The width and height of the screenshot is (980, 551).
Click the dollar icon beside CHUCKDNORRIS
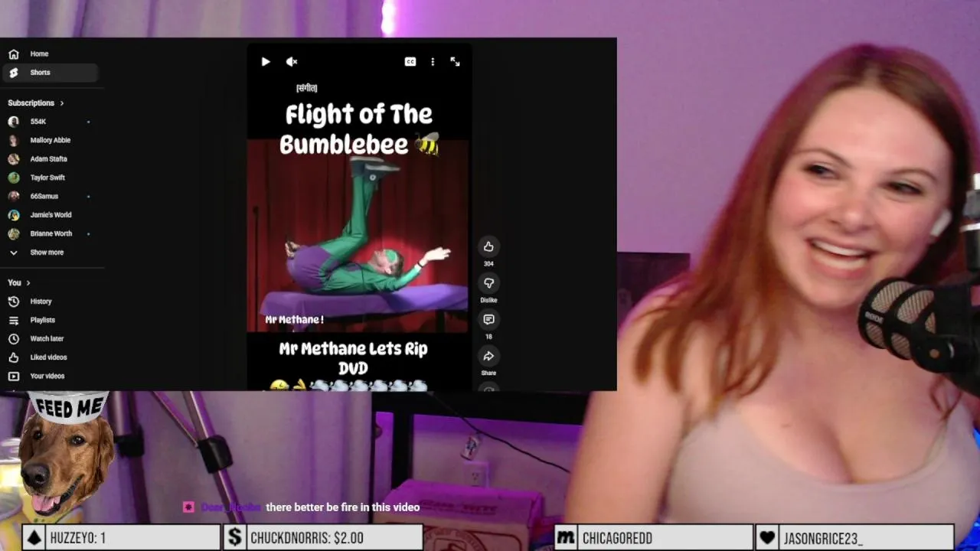pos(236,538)
